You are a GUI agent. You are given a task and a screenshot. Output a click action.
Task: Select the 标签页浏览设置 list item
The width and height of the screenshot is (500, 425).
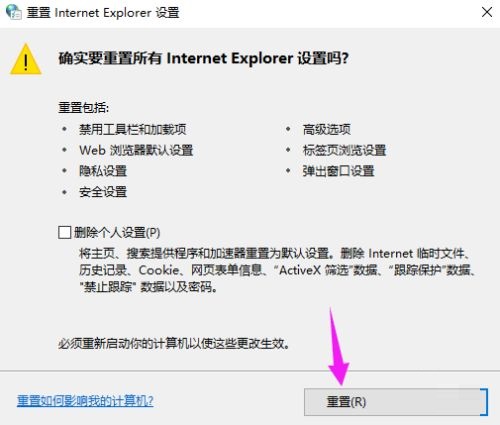click(x=344, y=150)
